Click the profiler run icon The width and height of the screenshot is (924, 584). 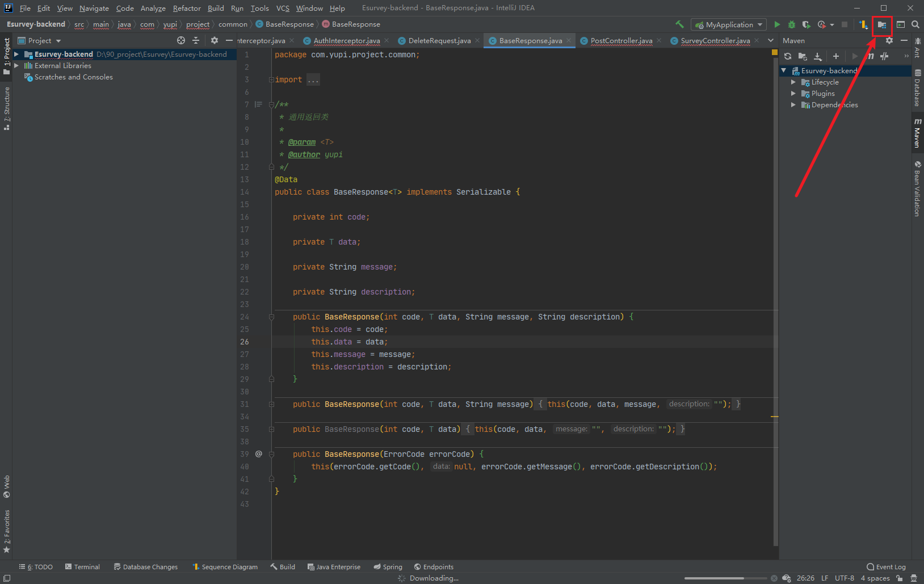822,24
